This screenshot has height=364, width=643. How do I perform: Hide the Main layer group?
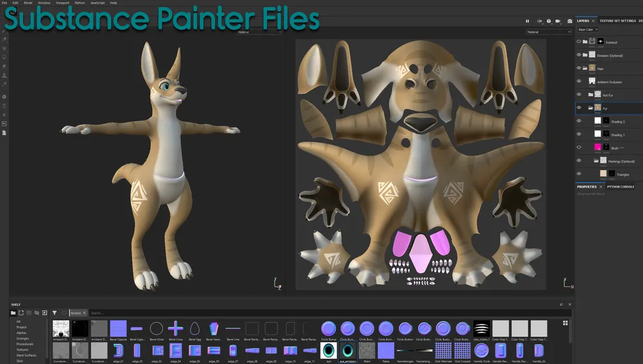(x=578, y=68)
